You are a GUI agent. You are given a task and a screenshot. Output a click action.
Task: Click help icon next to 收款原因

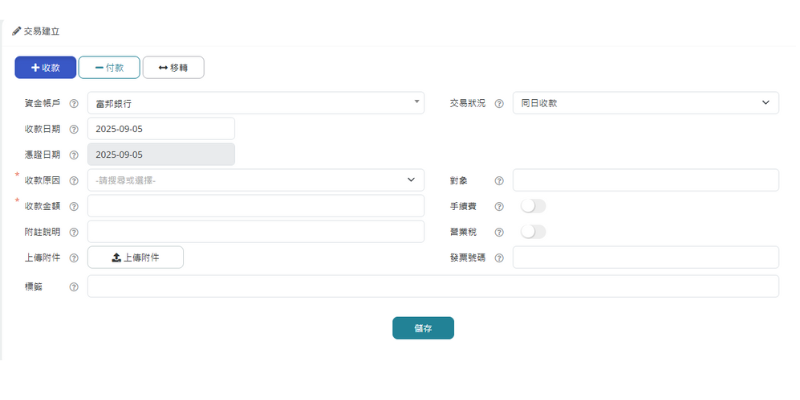[74, 181]
